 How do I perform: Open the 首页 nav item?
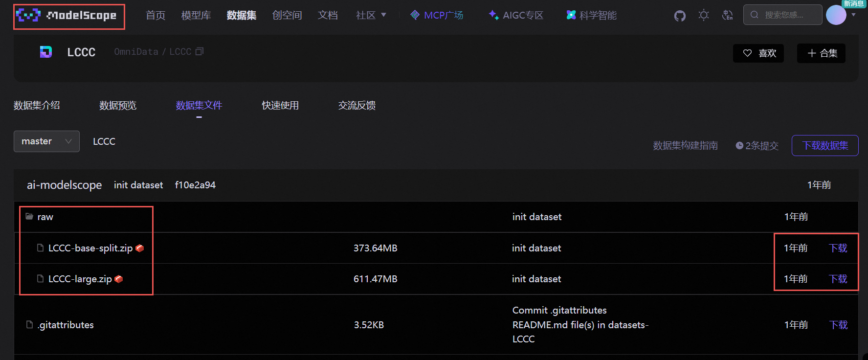[156, 15]
